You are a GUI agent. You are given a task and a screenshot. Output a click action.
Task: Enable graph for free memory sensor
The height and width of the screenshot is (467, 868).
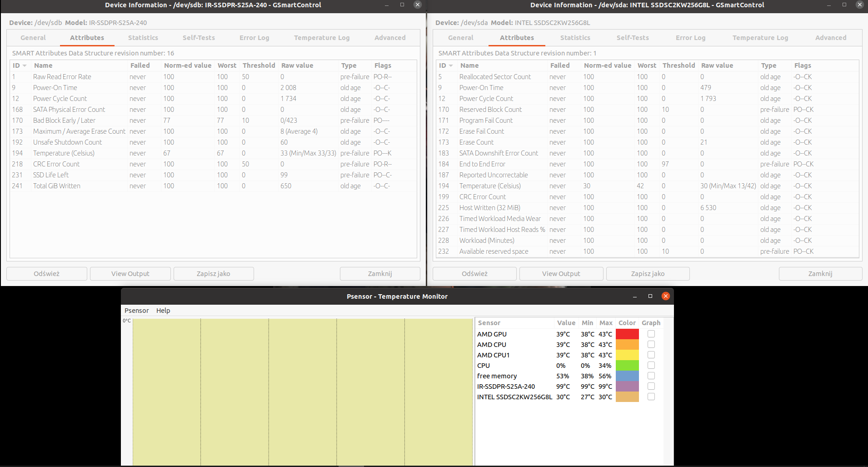pyautogui.click(x=651, y=376)
